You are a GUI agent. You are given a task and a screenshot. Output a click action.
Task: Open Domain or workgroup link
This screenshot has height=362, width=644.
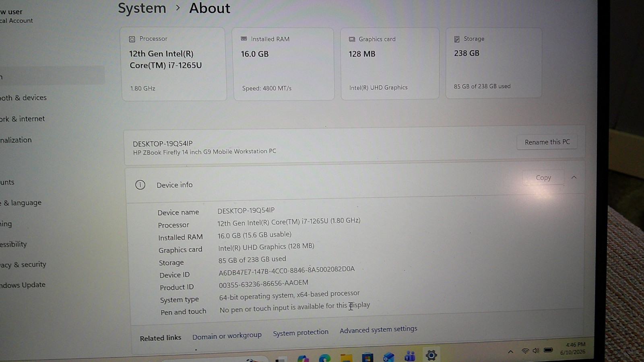[x=227, y=336]
